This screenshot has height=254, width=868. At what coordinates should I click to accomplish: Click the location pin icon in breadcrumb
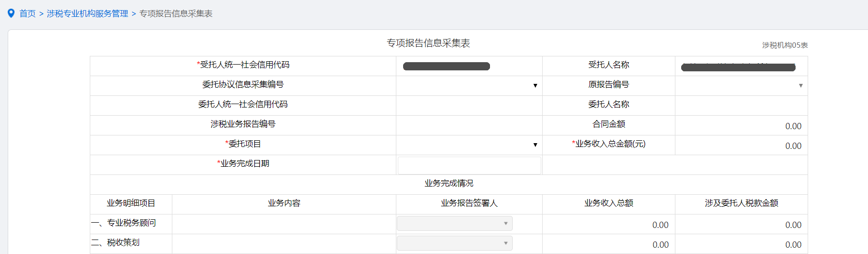[x=11, y=13]
